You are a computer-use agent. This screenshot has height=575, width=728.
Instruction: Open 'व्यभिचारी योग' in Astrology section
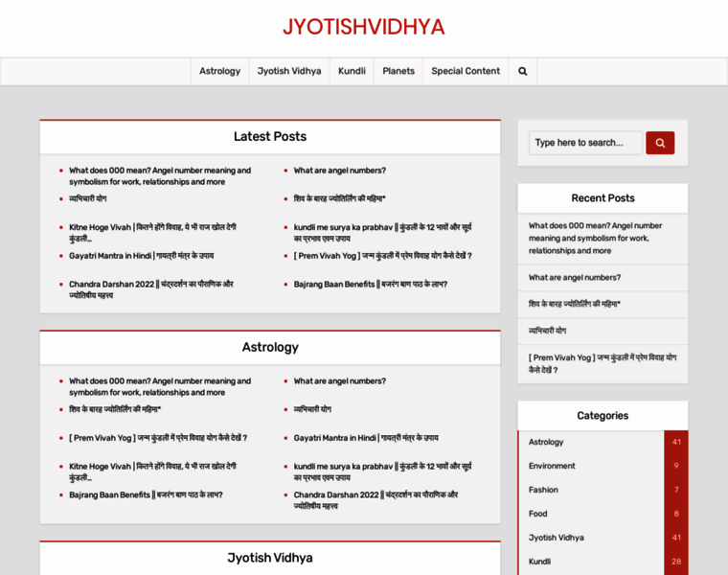point(312,409)
